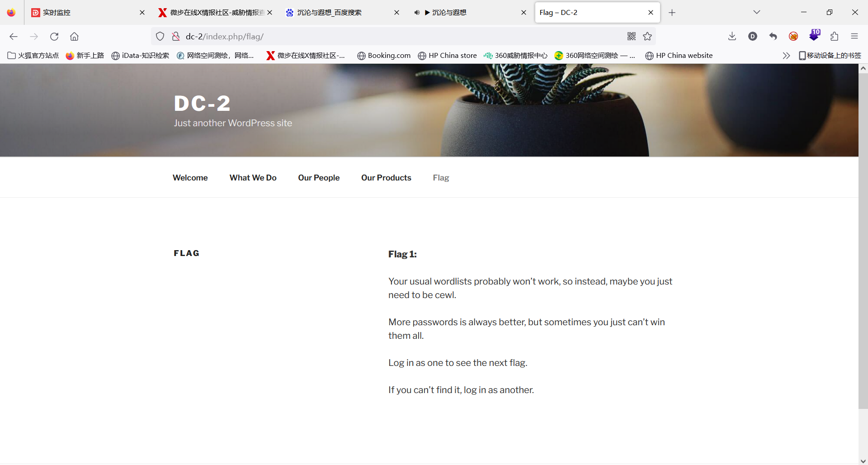
Task: Go back to the previous page
Action: (14, 37)
